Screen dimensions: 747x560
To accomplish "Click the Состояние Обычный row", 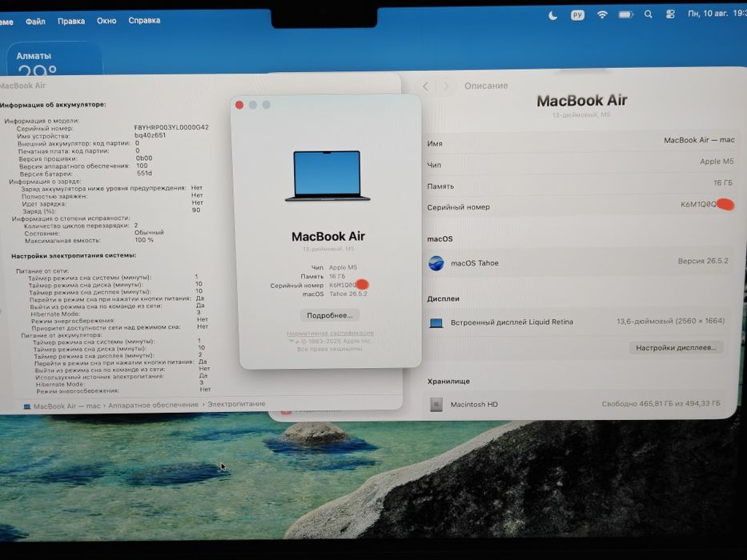I will click(94, 234).
